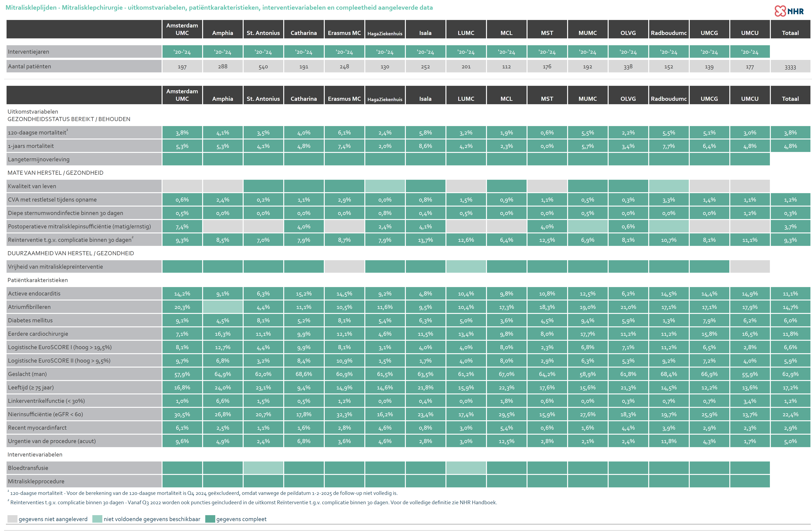Click the Amphia empty Atriumfibrilleren cell
Screen dimensions: 812x532
coord(222,307)
